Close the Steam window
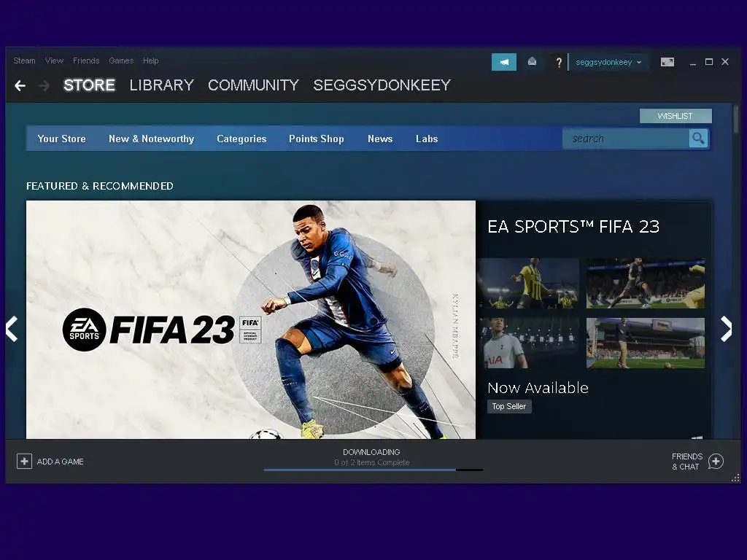Image resolution: width=747 pixels, height=560 pixels. (725, 62)
